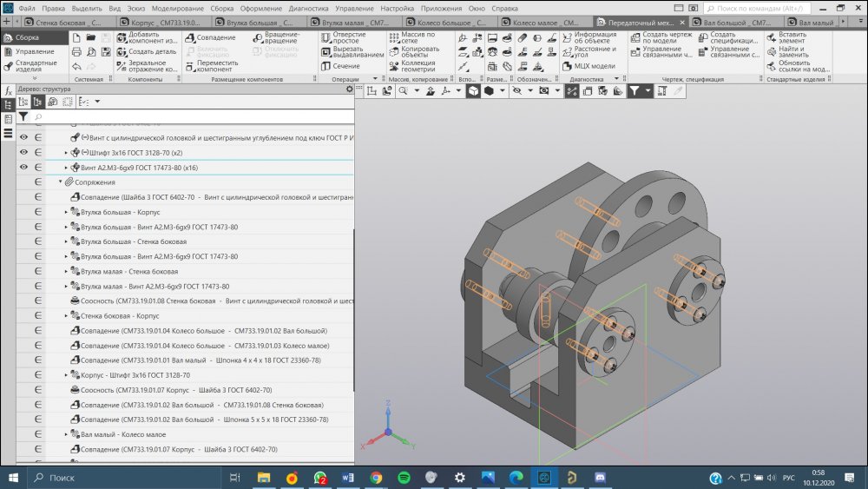Image resolution: width=868 pixels, height=489 pixels.
Task: Open Spotify from the Windows taskbar
Action: click(x=404, y=478)
